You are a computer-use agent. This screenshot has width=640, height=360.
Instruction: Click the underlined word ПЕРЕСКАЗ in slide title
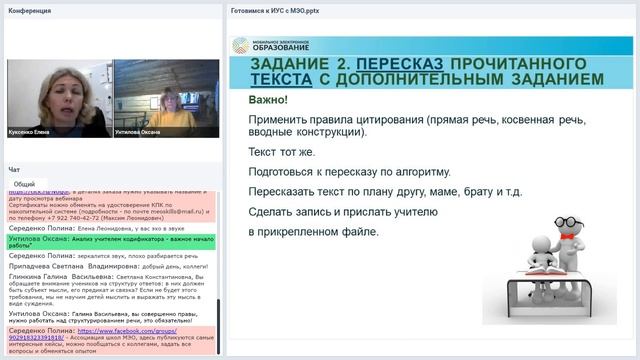point(400,64)
